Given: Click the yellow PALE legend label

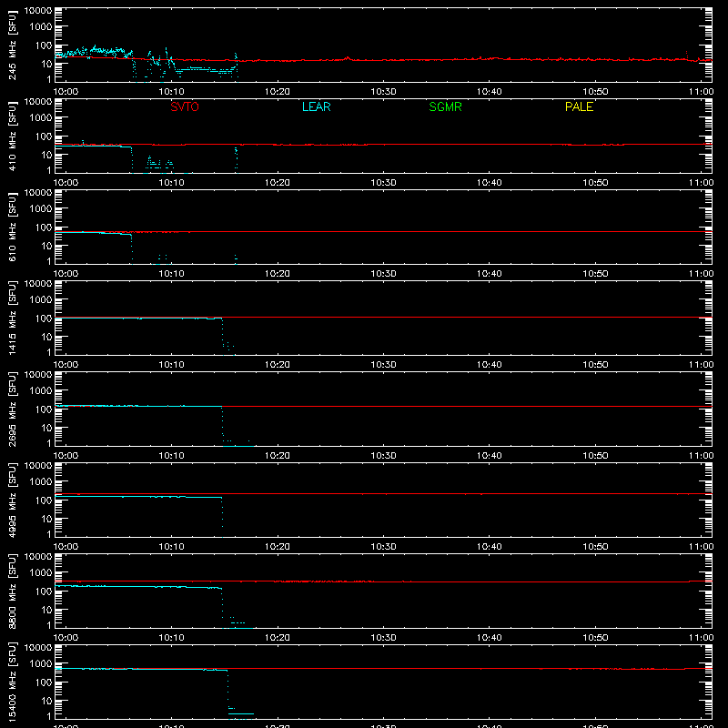Looking at the screenshot, I should pos(579,106).
